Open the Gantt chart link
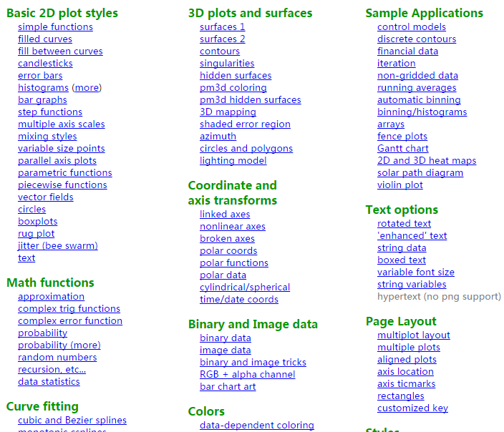This screenshot has width=504, height=432. [x=403, y=148]
